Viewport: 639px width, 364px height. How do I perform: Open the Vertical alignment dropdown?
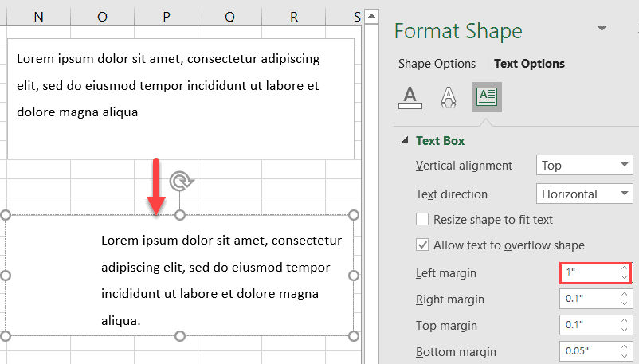click(584, 166)
